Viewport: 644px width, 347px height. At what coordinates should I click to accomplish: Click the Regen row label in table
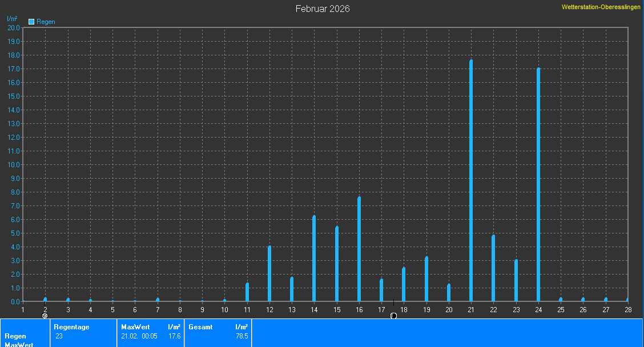[15, 336]
